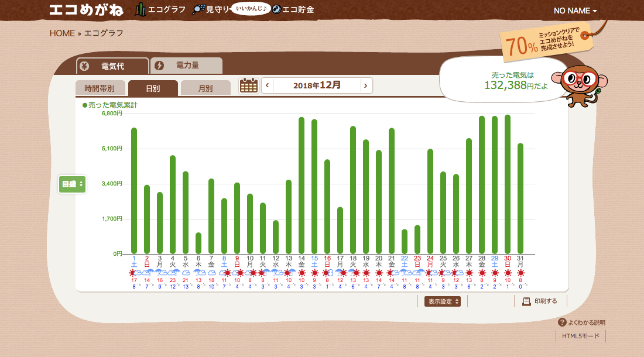The width and height of the screenshot is (644, 357).
Task: Click the bar for December 17
Action: pos(340,231)
